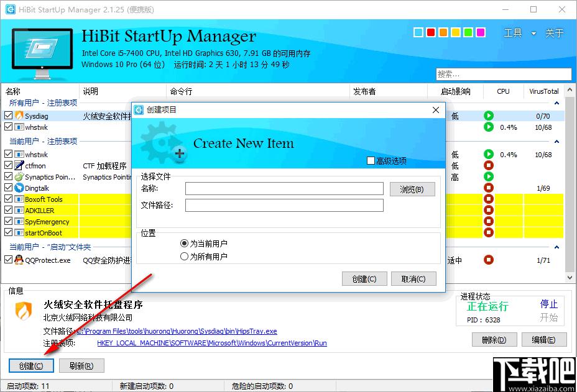Click the 文件路径 input field
The width and height of the screenshot is (577, 392).
(x=284, y=206)
